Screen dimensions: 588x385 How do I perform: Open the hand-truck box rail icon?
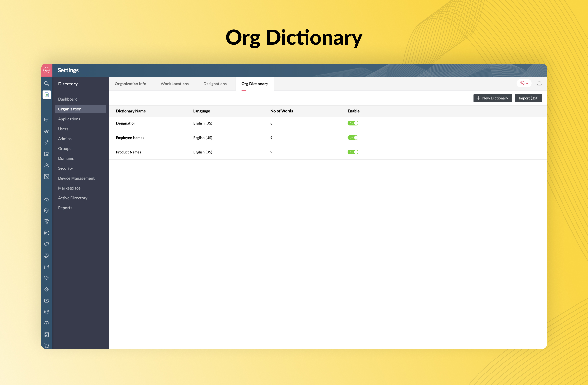pyautogui.click(x=47, y=346)
